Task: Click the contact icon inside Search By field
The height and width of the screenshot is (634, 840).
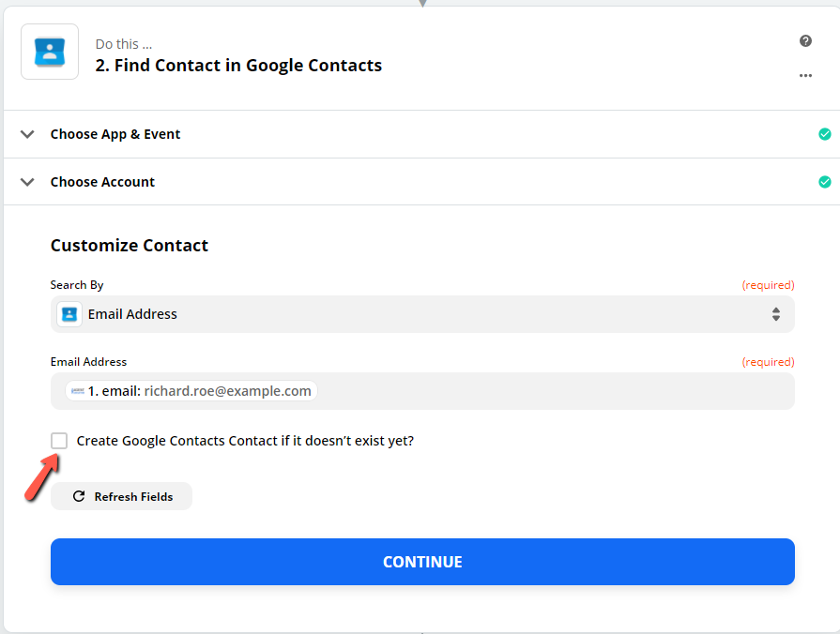Action: 69,314
